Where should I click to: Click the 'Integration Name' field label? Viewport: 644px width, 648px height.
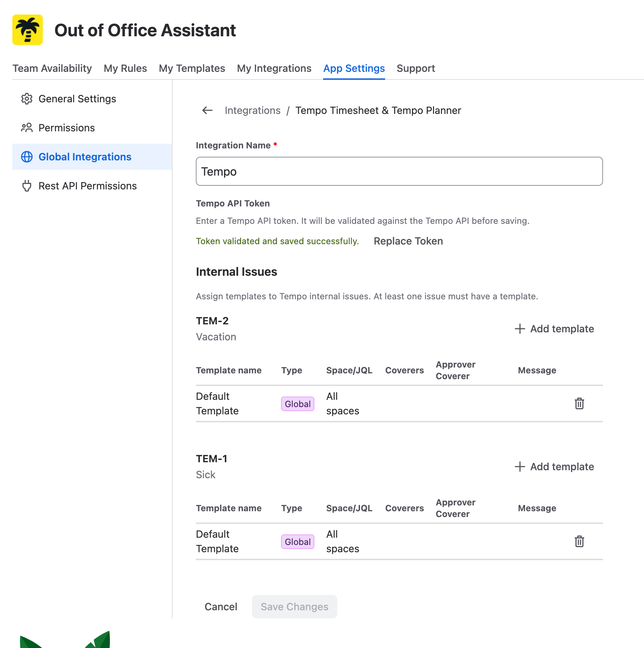pyautogui.click(x=234, y=145)
